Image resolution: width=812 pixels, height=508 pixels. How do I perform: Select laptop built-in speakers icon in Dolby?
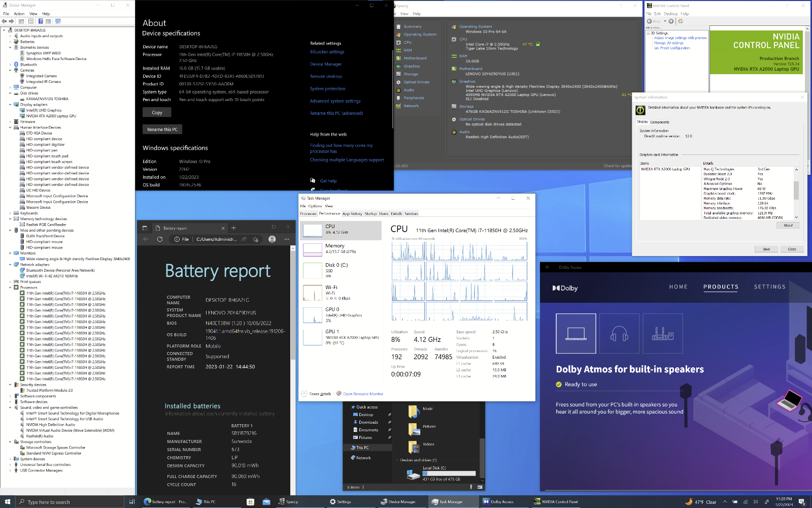(x=576, y=333)
